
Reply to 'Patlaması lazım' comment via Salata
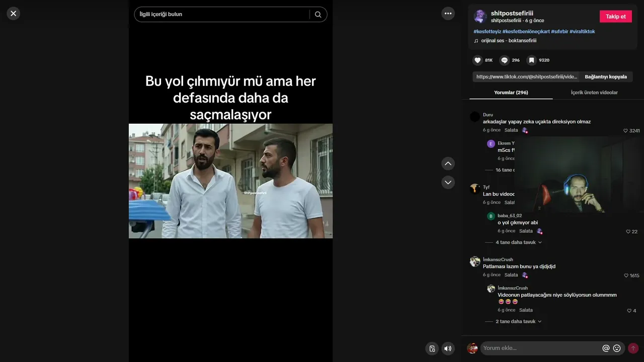point(511,275)
